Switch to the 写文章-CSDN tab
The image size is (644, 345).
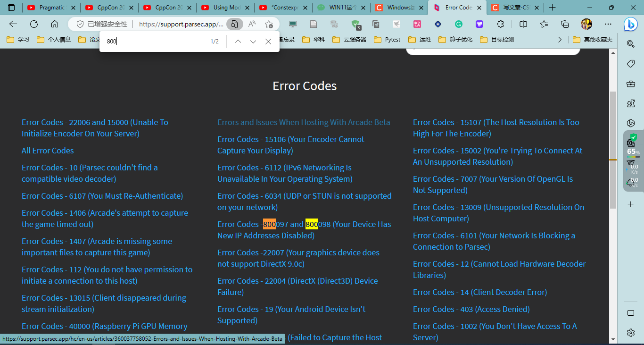(515, 8)
